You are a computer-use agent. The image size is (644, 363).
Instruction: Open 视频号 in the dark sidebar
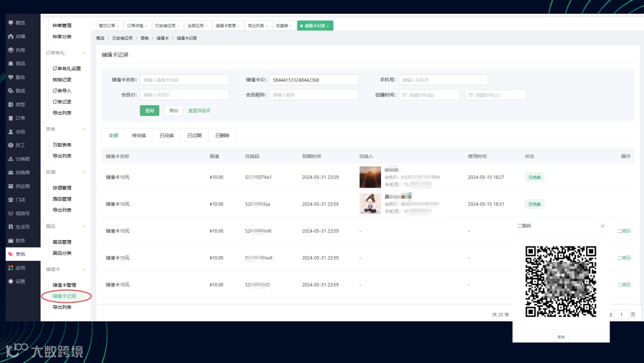(19, 213)
